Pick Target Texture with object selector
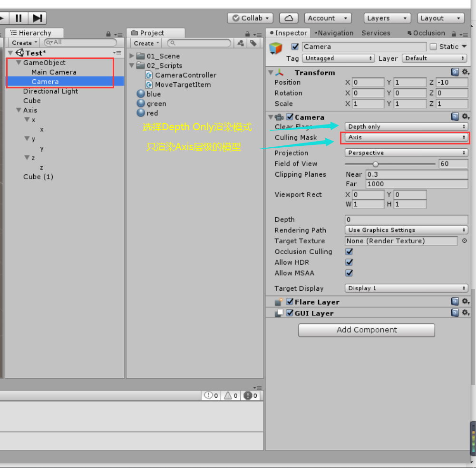This screenshot has width=476, height=468. (x=464, y=241)
